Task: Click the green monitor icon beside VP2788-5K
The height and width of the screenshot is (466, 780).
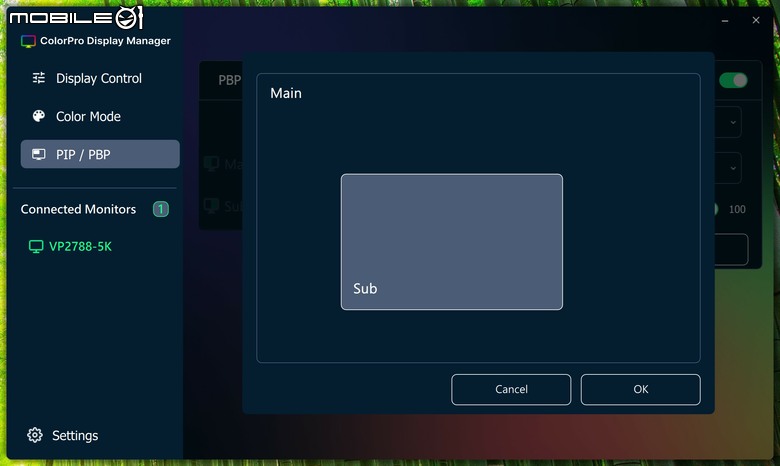Action: coord(36,247)
